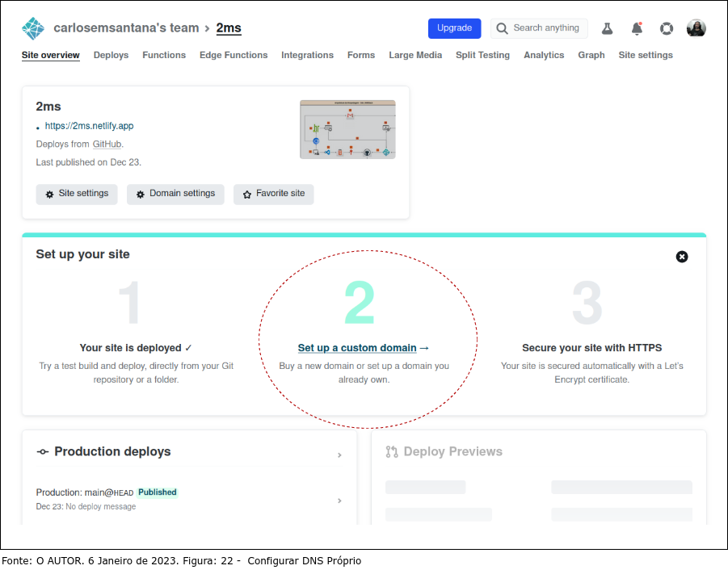This screenshot has width=728, height=574.
Task: Click the large step number 2
Action: [x=360, y=303]
